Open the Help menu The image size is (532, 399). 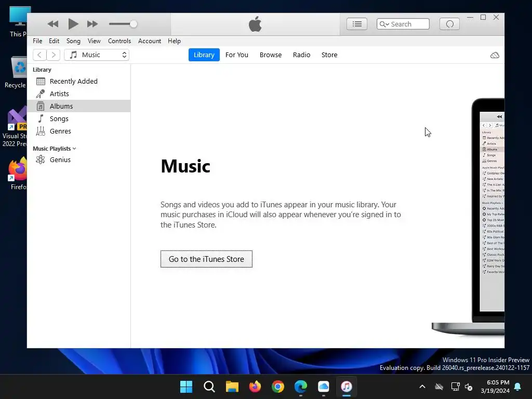(x=174, y=41)
